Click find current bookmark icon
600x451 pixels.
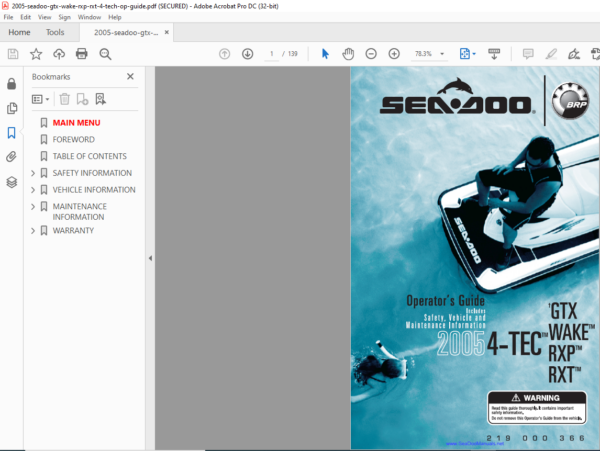pyautogui.click(x=101, y=99)
